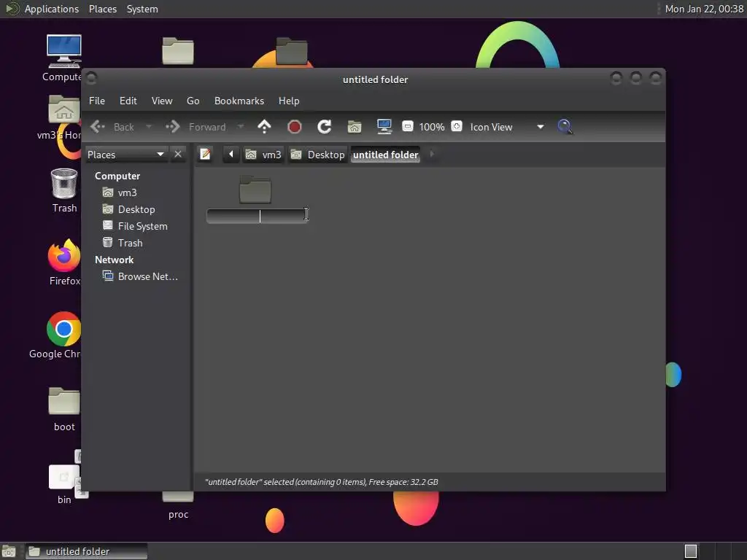Select the dark folder on desktop top

(x=292, y=50)
